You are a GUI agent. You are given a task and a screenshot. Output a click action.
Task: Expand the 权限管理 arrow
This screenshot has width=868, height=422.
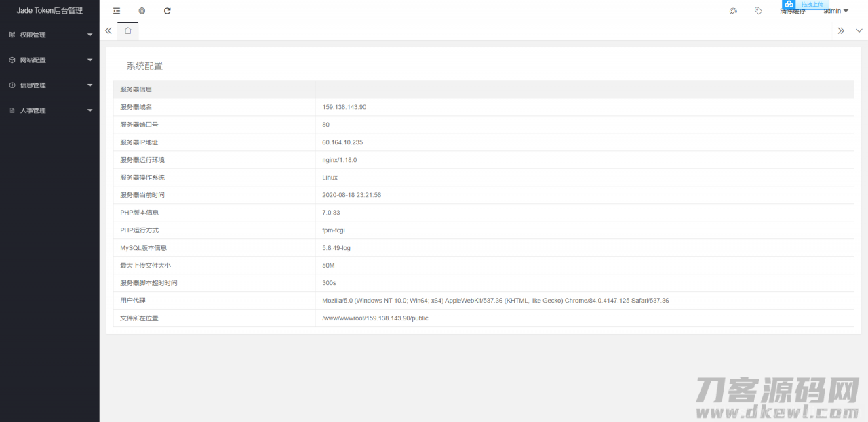tap(90, 35)
